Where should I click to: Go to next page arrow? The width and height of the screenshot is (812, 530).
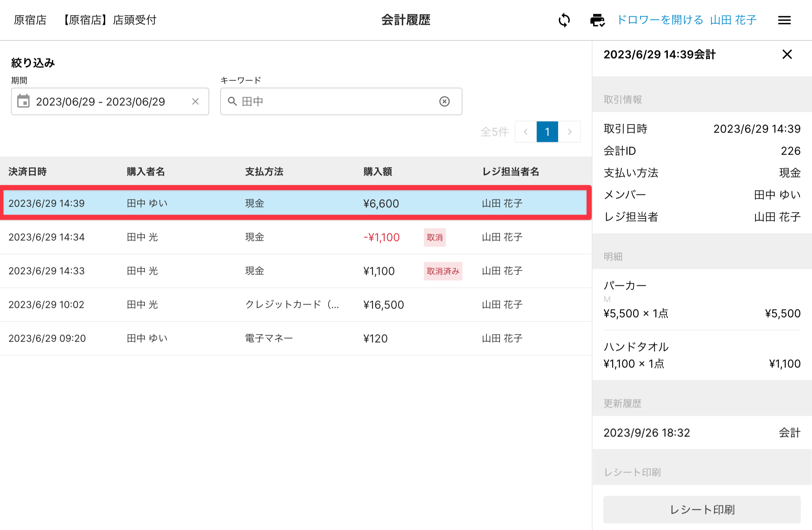click(x=569, y=132)
